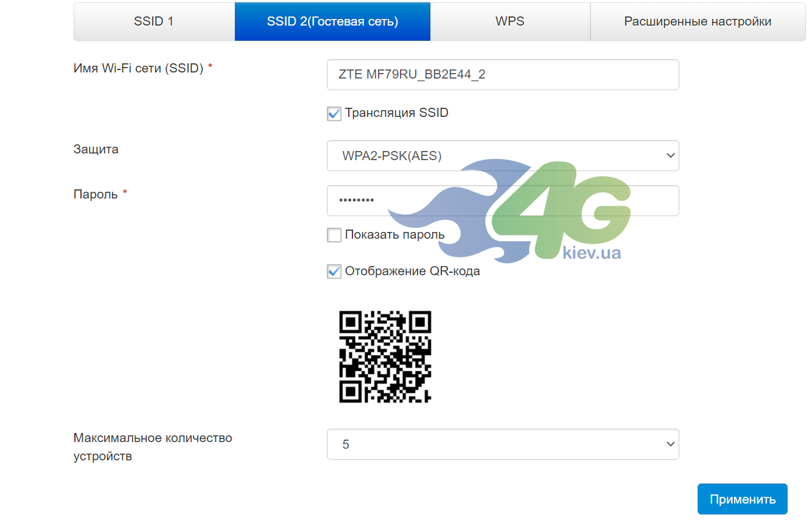Screen dimensions: 812x520
Task: Click the Wi-Fi QR code image
Action: 385,357
